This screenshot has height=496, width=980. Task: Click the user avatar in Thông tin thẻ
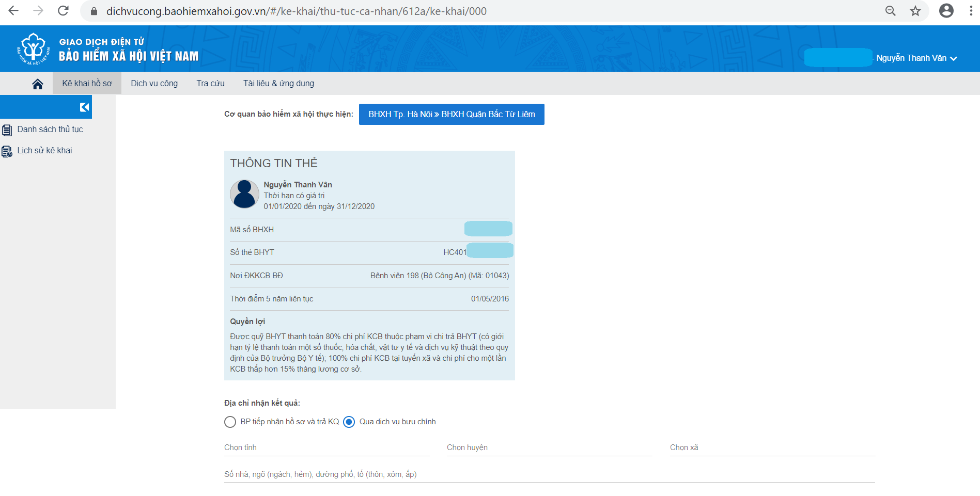[x=244, y=194]
